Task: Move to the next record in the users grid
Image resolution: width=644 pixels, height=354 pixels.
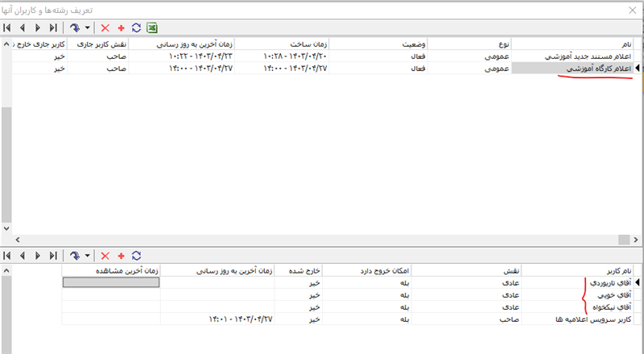Action: click(38, 255)
